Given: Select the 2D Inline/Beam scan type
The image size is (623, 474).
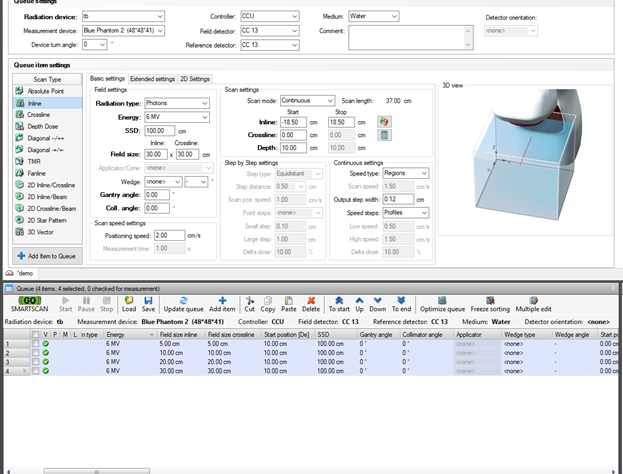Looking at the screenshot, I should [47, 197].
